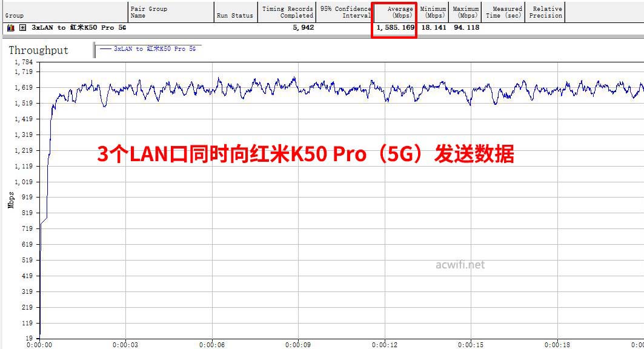Click the 1,519 value on the Y axis
Viewport: 644px width, 349px height.
(24, 103)
